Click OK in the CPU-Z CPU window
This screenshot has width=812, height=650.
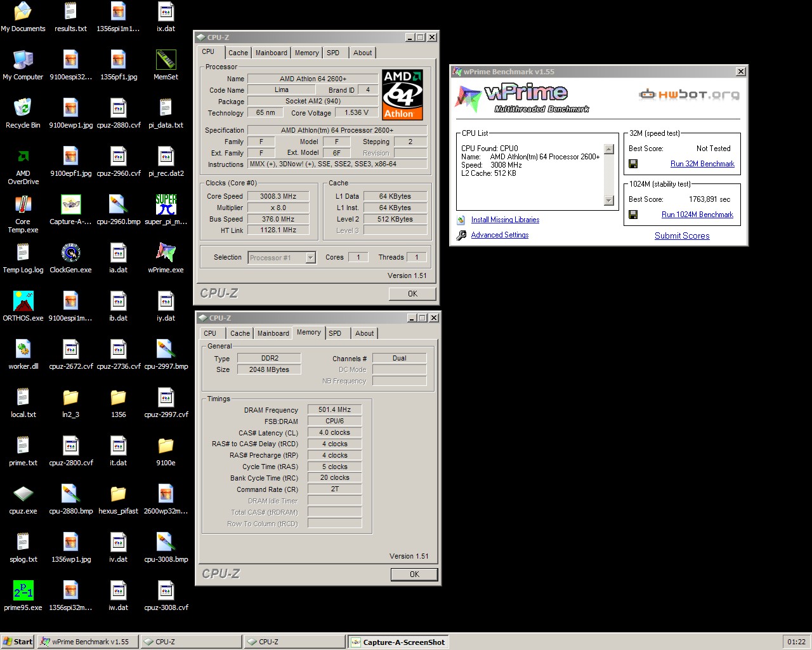pyautogui.click(x=412, y=294)
